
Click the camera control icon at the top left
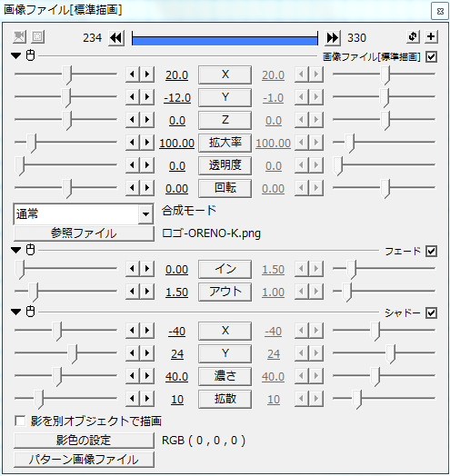pos(19,37)
